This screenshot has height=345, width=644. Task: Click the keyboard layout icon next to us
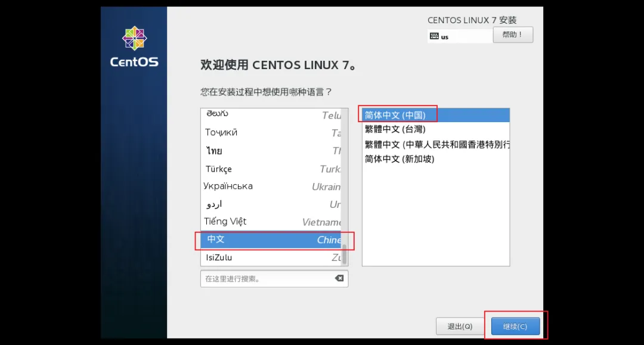(434, 36)
